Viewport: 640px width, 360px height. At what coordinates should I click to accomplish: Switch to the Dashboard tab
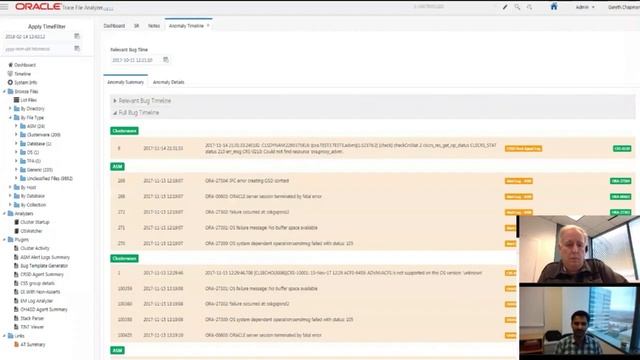[114, 26]
